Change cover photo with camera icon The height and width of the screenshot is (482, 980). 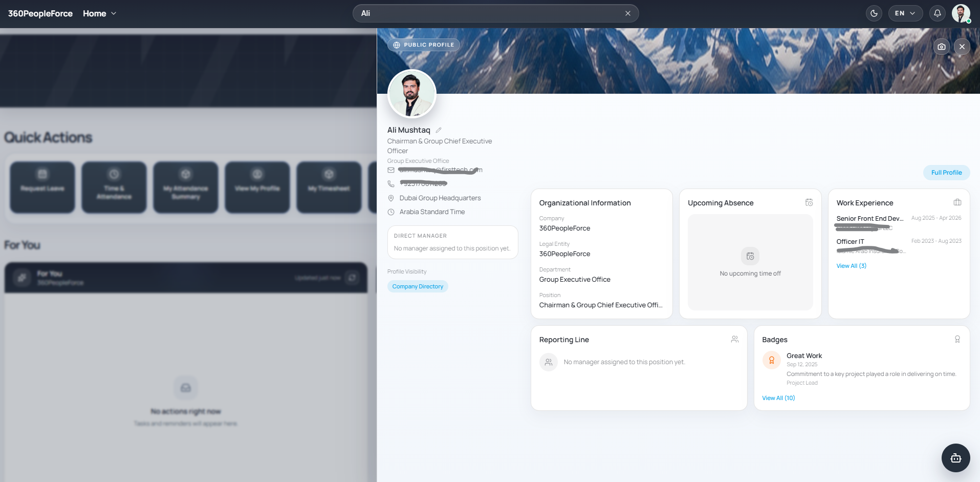click(942, 47)
